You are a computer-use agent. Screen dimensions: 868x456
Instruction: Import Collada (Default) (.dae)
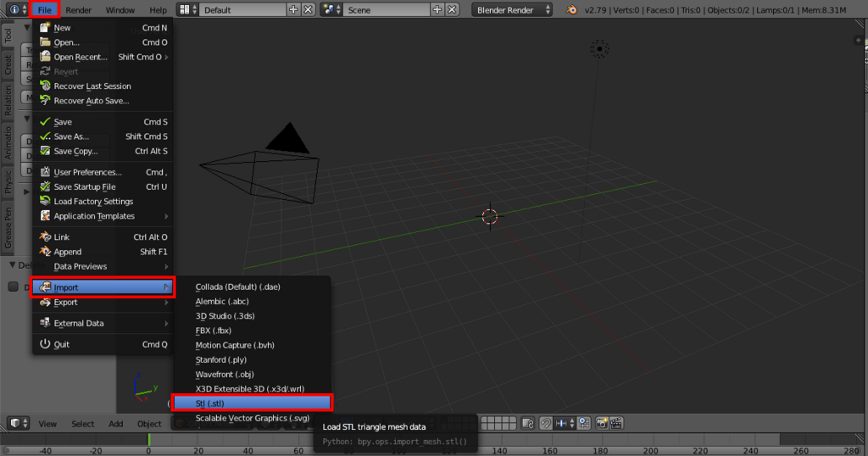click(253, 286)
